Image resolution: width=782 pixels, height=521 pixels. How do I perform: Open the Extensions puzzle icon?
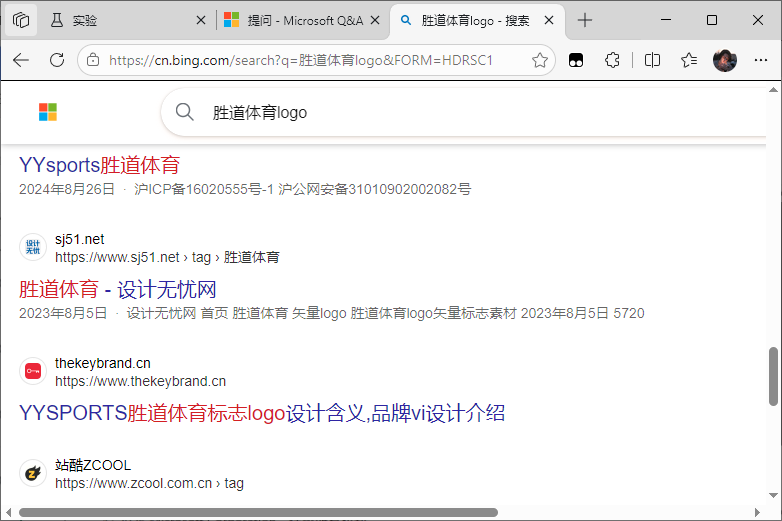612,60
